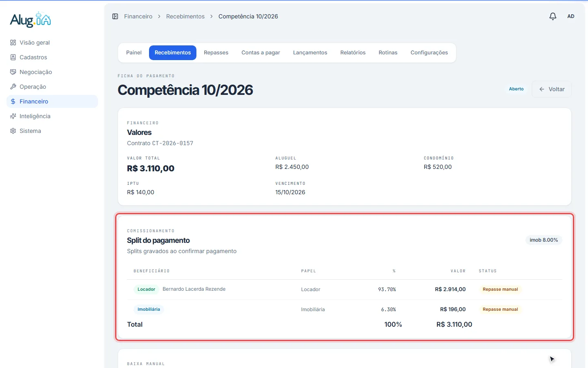Switch to Relatórios tab
Screen dimensions: 588x368
353,53
